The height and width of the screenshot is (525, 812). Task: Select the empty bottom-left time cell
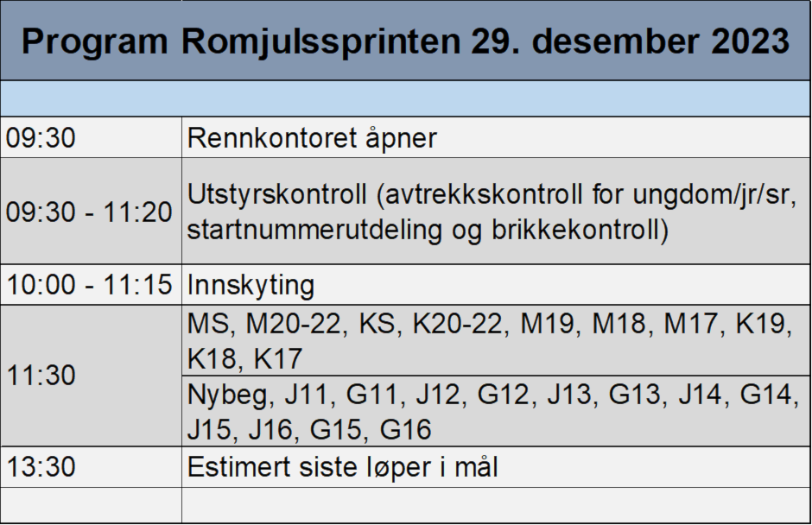[x=91, y=505]
